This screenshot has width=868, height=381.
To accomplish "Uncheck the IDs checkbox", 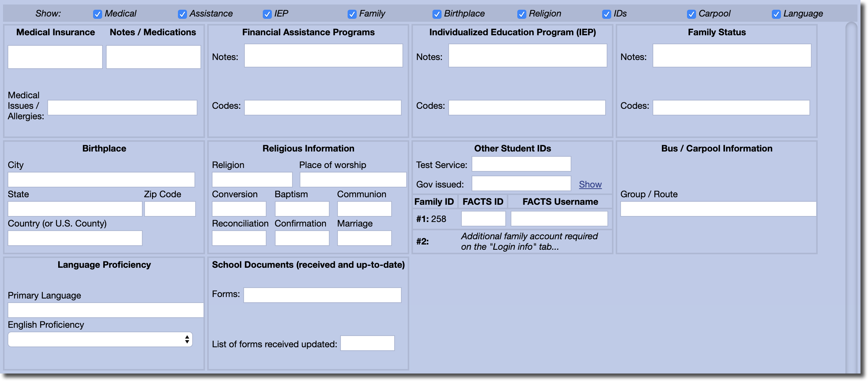I will coord(606,14).
